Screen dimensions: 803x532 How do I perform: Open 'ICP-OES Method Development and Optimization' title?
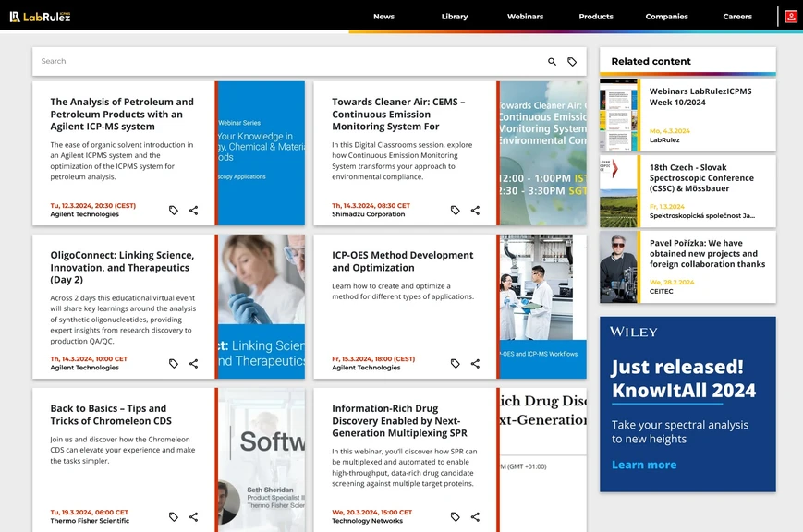tap(403, 261)
